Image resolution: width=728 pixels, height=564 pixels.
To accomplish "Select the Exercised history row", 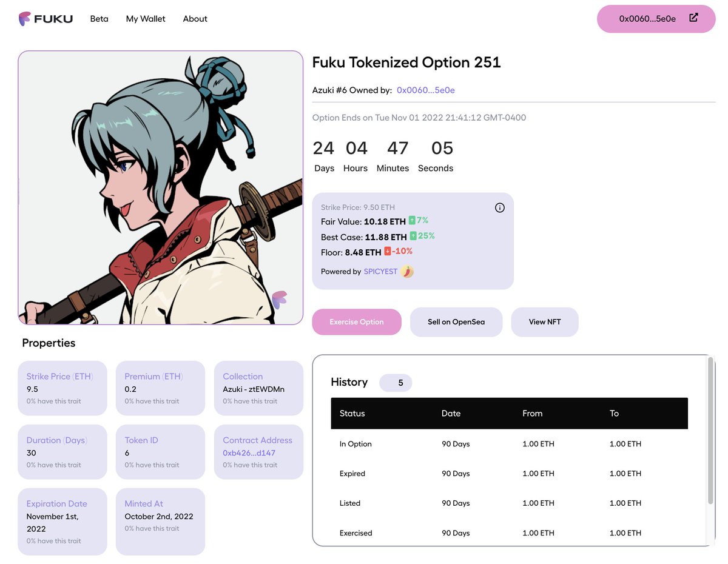I will point(510,533).
